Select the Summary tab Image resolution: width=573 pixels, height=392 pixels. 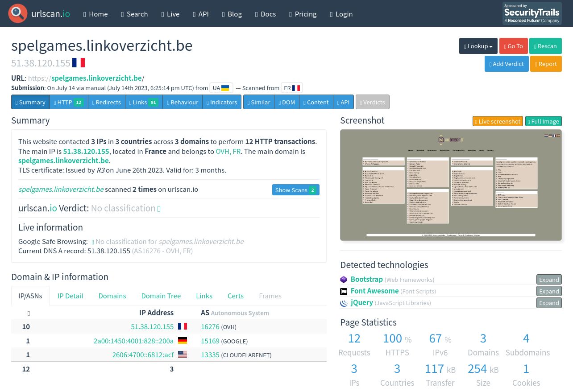30,102
